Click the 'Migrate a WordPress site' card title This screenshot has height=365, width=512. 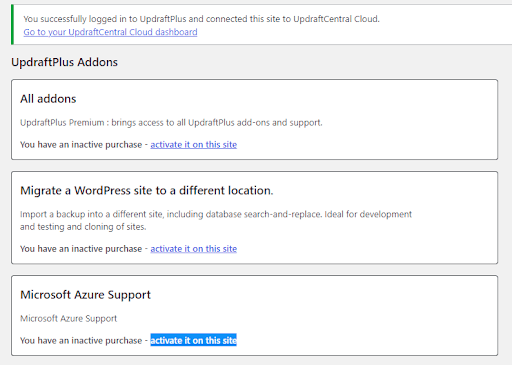point(147,191)
